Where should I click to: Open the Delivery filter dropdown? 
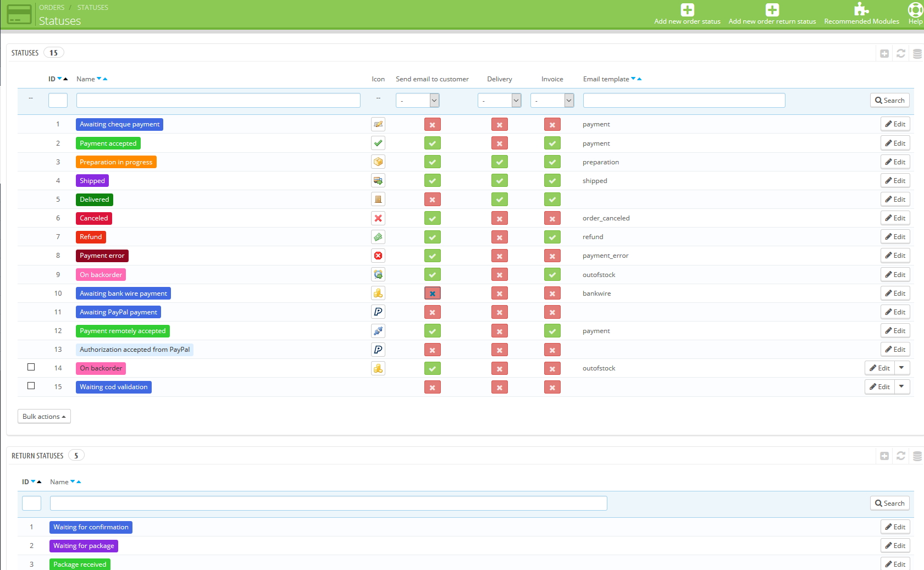[500, 100]
